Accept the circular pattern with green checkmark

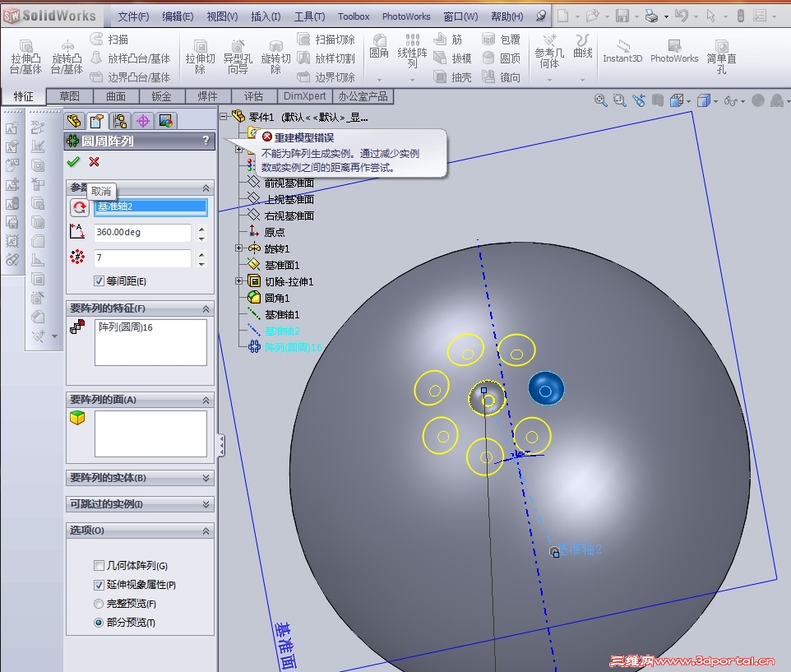point(74,162)
